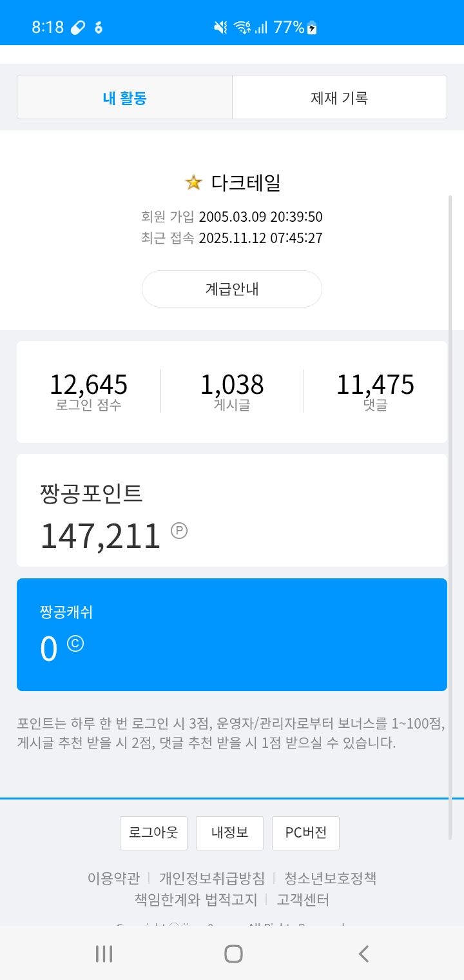This screenshot has height=980, width=464.
Task: Switch to PC버전 view
Action: (x=305, y=832)
